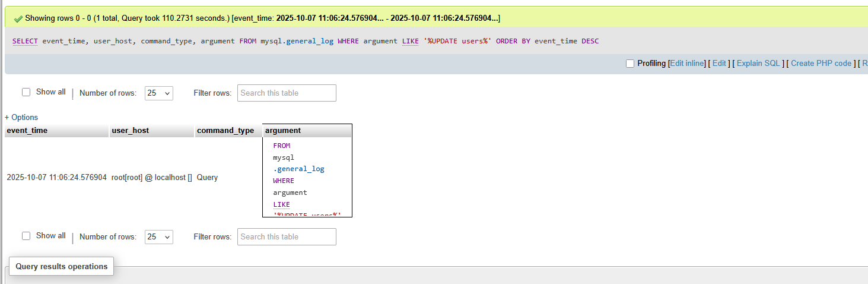
Task: Focus the upper Filter rows search field
Action: click(287, 93)
